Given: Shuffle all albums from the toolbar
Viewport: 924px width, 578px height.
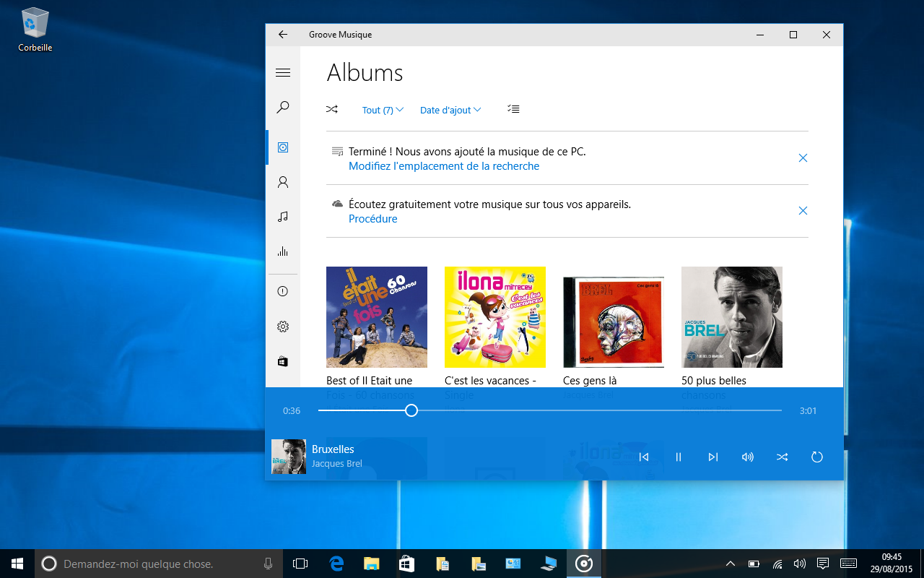Looking at the screenshot, I should tap(332, 110).
